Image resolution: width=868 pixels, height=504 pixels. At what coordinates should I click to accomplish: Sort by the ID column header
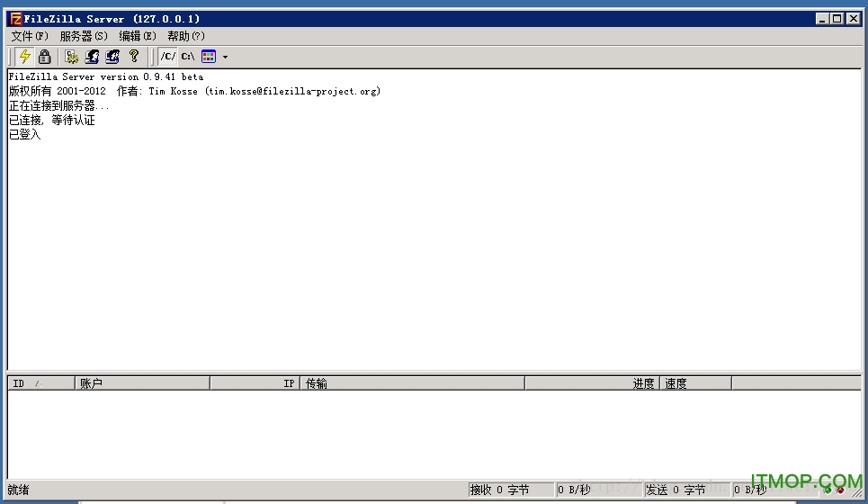(40, 383)
